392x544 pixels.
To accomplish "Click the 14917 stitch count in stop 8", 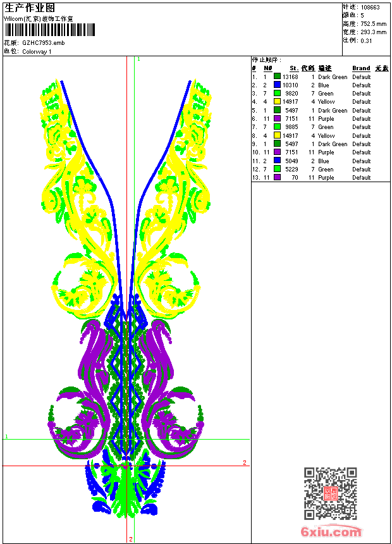I will point(291,136).
